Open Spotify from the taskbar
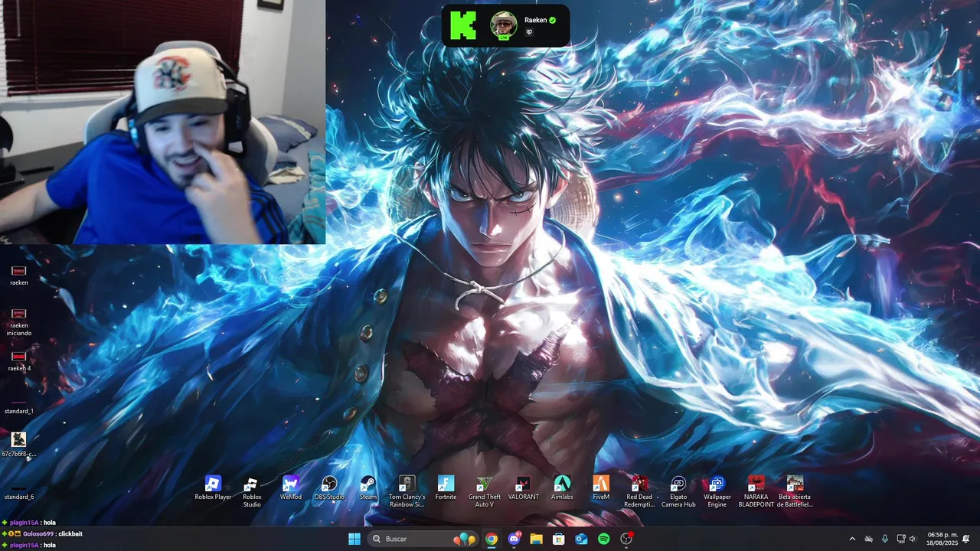This screenshot has width=980, height=551. (603, 539)
